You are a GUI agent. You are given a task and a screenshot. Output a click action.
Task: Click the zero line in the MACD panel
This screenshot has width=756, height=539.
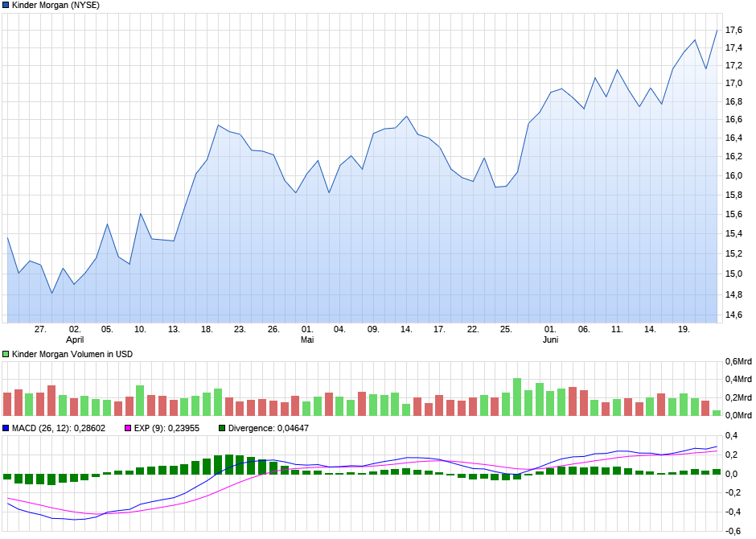[x=362, y=472]
